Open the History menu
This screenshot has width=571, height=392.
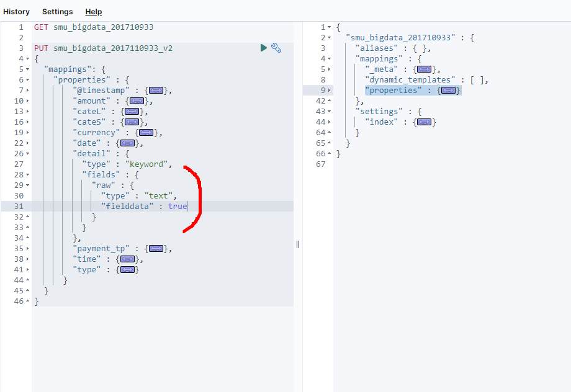pyautogui.click(x=16, y=12)
